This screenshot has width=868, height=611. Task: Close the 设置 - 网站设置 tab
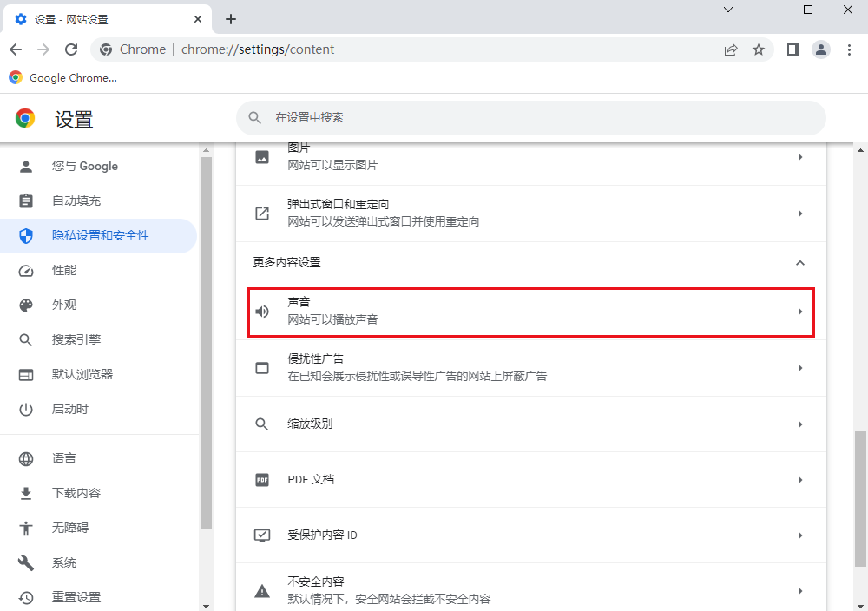pyautogui.click(x=198, y=19)
